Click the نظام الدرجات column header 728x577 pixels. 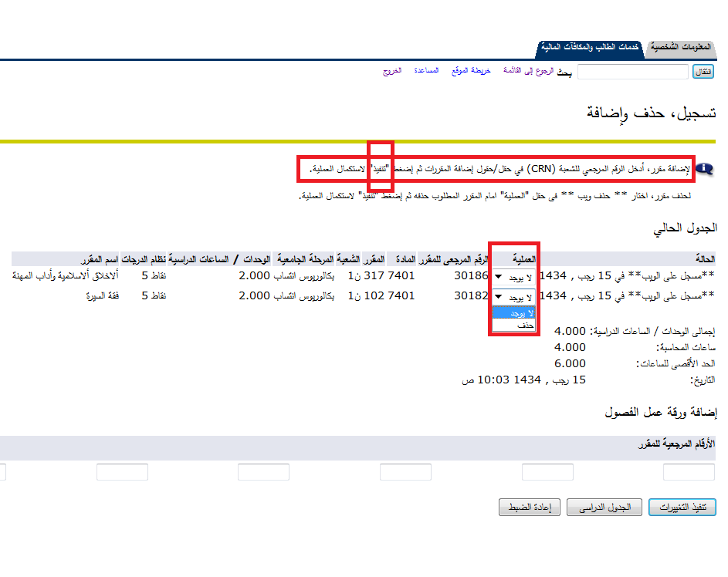[144, 259]
